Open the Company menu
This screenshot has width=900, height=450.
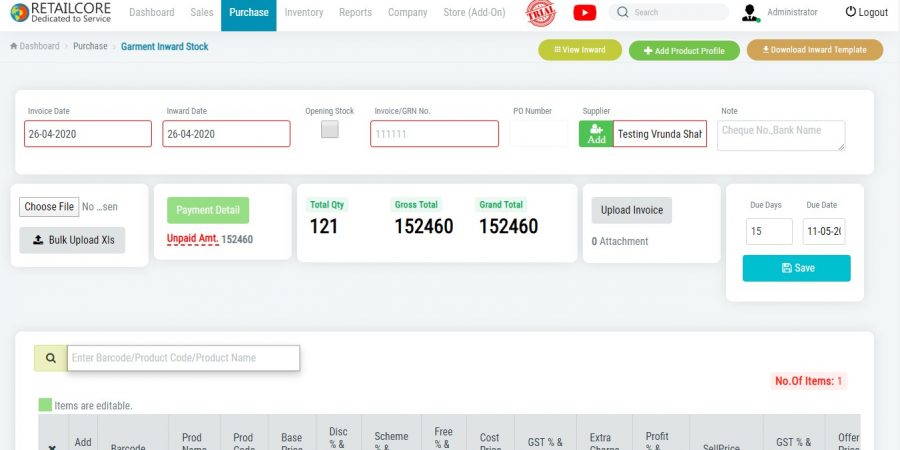point(408,12)
